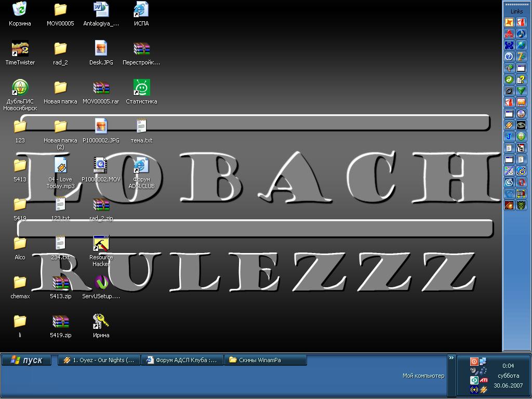The image size is (532, 399).
Task: Play 04 - Love Today.mp3
Action: 60,173
